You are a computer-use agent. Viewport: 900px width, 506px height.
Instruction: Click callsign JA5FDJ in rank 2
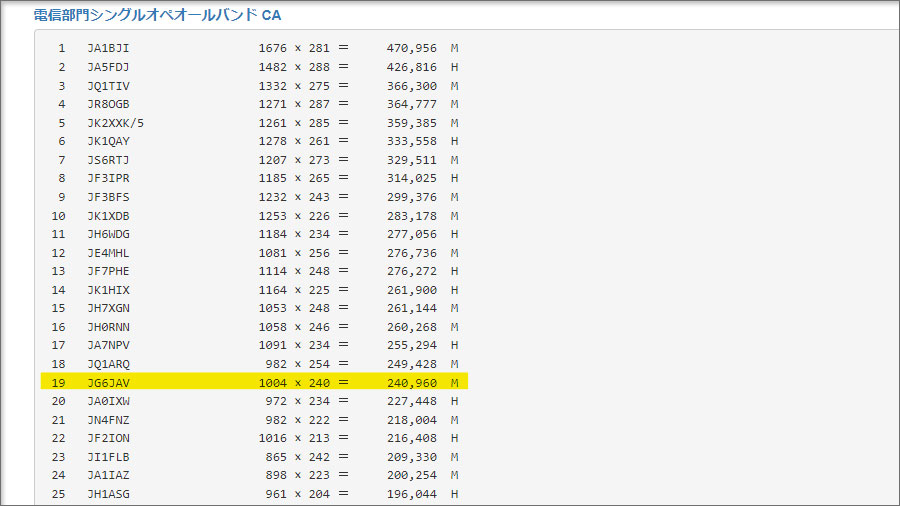tap(108, 67)
